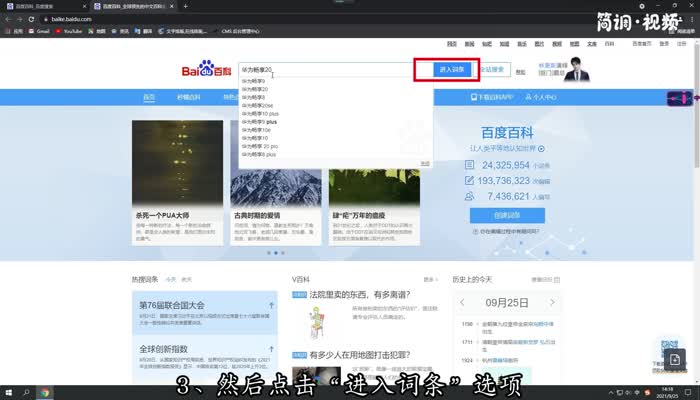Go to previous day in 历史上的今天

(462, 301)
